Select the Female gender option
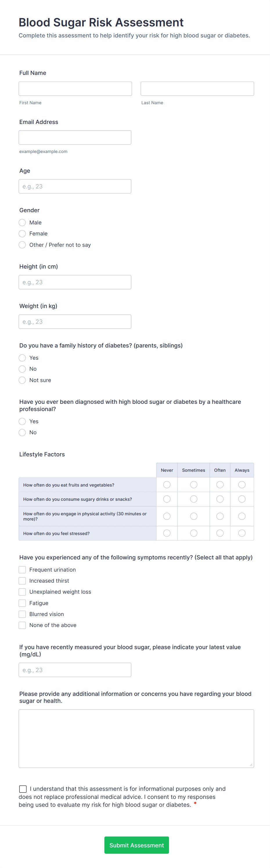 click(x=22, y=233)
